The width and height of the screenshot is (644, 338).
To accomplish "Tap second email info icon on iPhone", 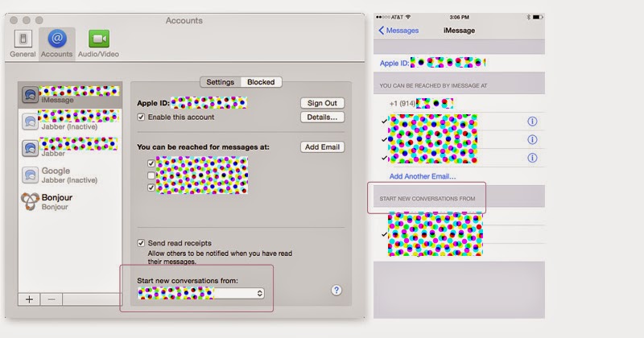I will pyautogui.click(x=532, y=140).
